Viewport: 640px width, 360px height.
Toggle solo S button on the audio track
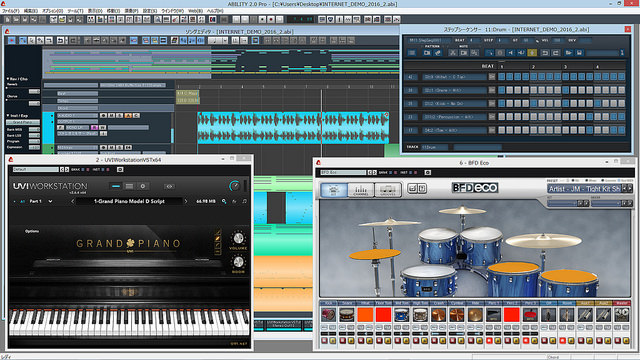pos(120,116)
